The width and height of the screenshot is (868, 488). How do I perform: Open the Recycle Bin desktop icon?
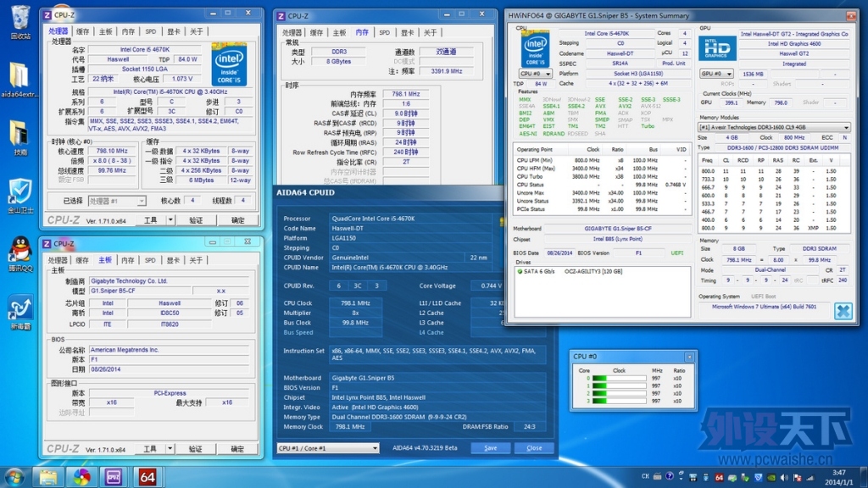pos(20,21)
